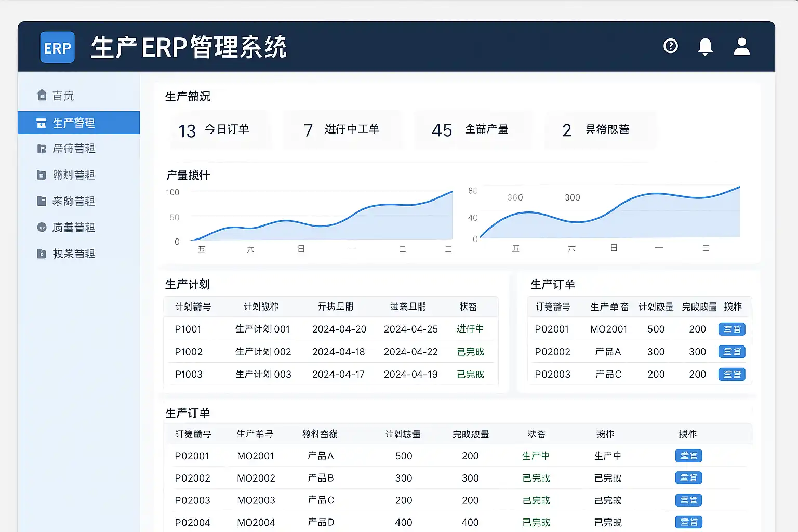This screenshot has width=798, height=532.
Task: Click the blue button in the MO2003 row
Action: (688, 500)
